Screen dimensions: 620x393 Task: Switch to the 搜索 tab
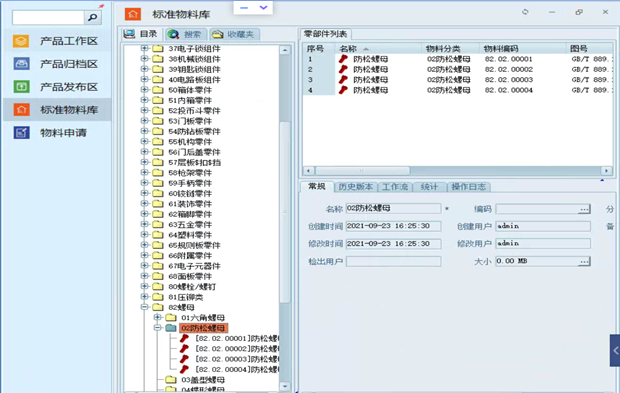point(184,34)
